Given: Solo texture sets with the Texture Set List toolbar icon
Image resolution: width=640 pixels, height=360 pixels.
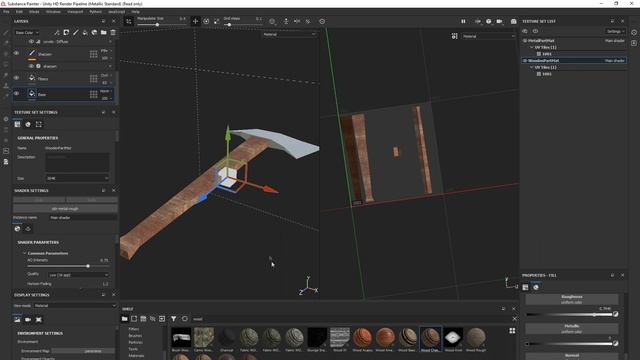Looking at the screenshot, I should point(535,31).
